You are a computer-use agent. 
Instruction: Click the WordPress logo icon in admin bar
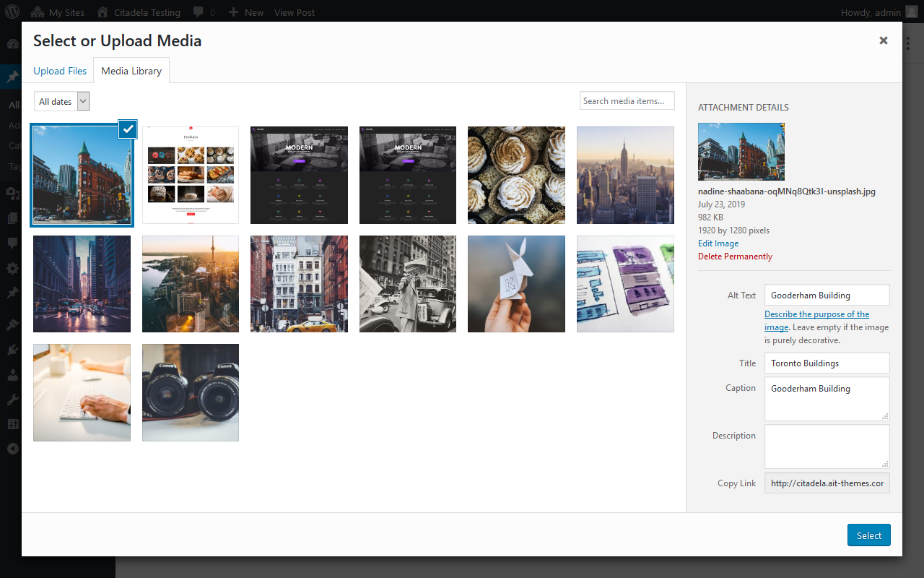pos(12,12)
